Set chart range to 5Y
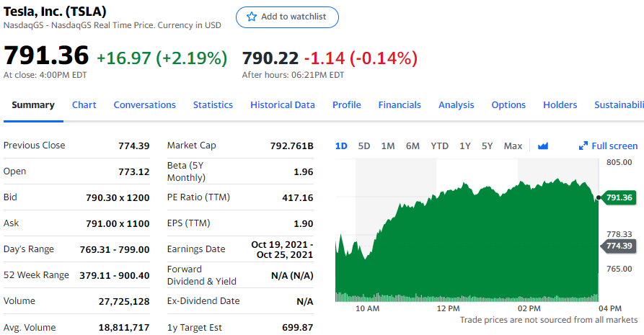This screenshot has height=335, width=644. point(487,146)
